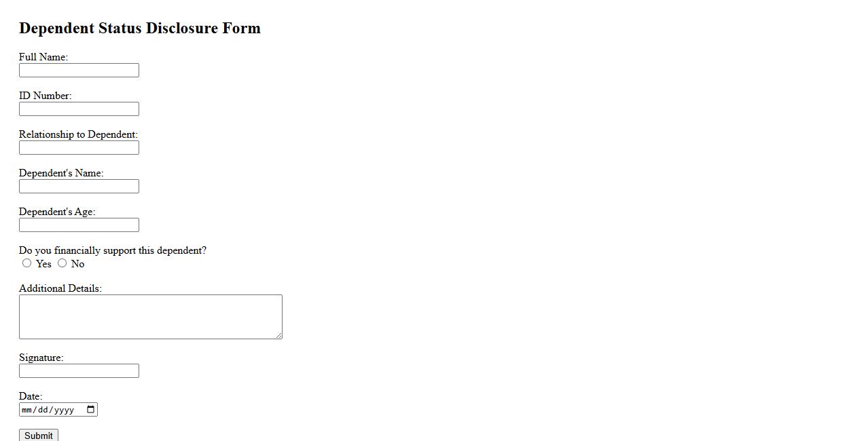
Task: Focus the Full Name text field
Action: point(79,71)
